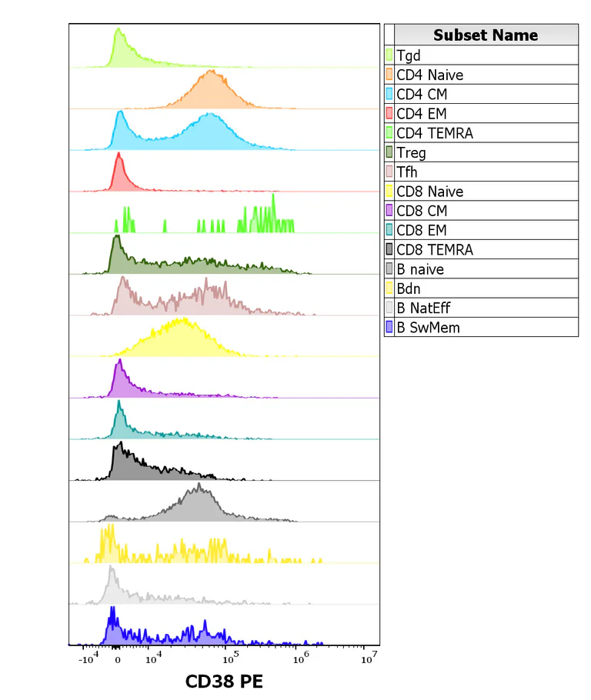Select the CD8 CM legend label

[422, 211]
